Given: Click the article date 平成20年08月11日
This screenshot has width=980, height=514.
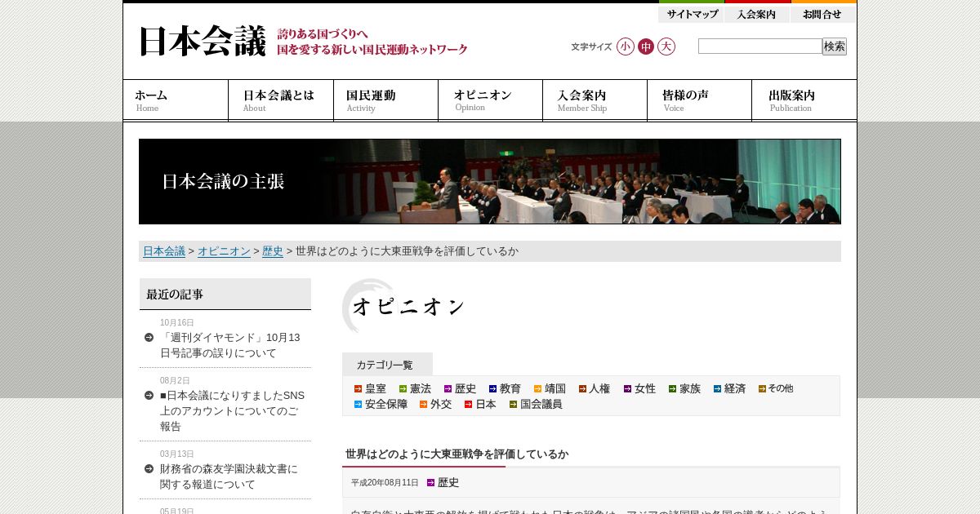Looking at the screenshot, I should tap(385, 483).
